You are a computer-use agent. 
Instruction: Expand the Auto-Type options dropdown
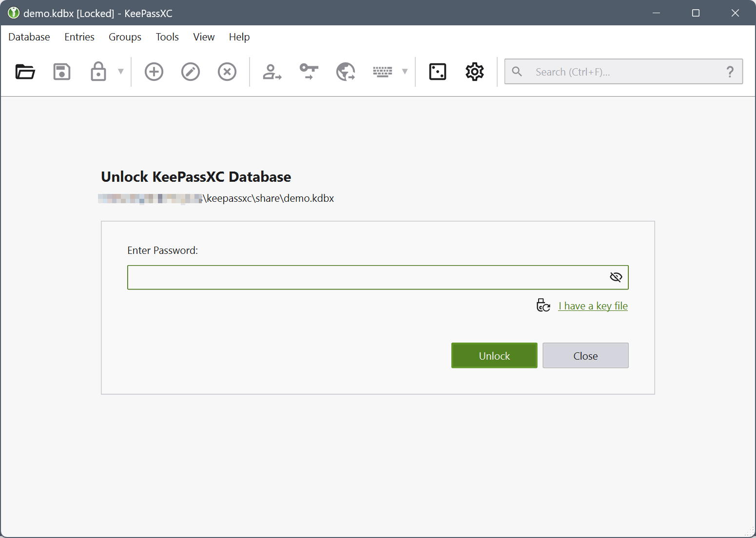405,72
